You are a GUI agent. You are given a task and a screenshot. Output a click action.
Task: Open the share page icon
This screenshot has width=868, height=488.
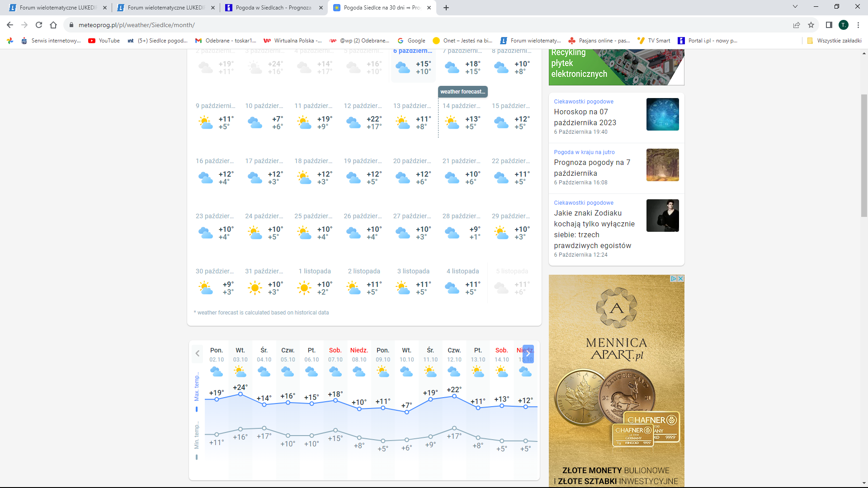click(x=797, y=25)
